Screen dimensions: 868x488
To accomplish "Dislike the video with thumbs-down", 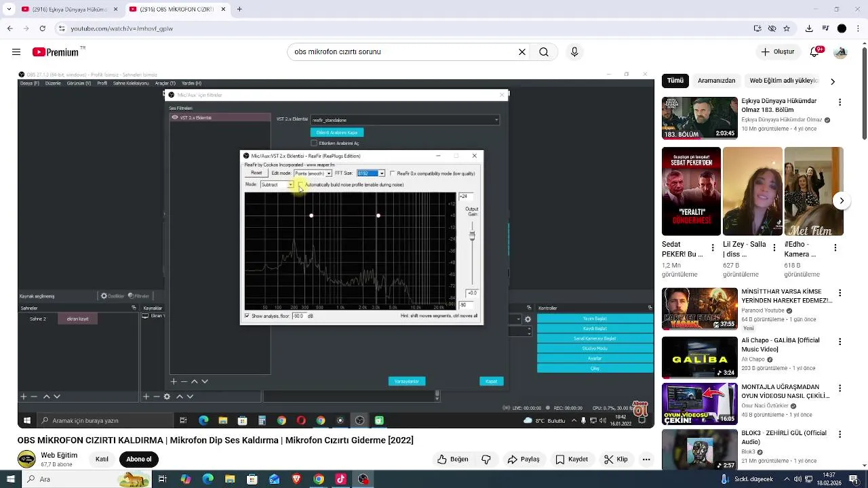I will (x=486, y=459).
